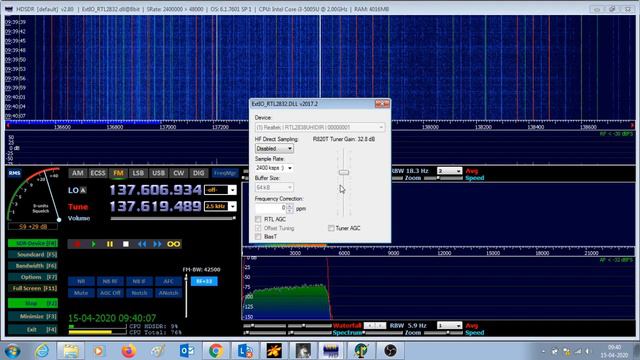Viewport: 640px width, 360px height.
Task: Open the volume icon in system tray
Action: click(x=588, y=351)
